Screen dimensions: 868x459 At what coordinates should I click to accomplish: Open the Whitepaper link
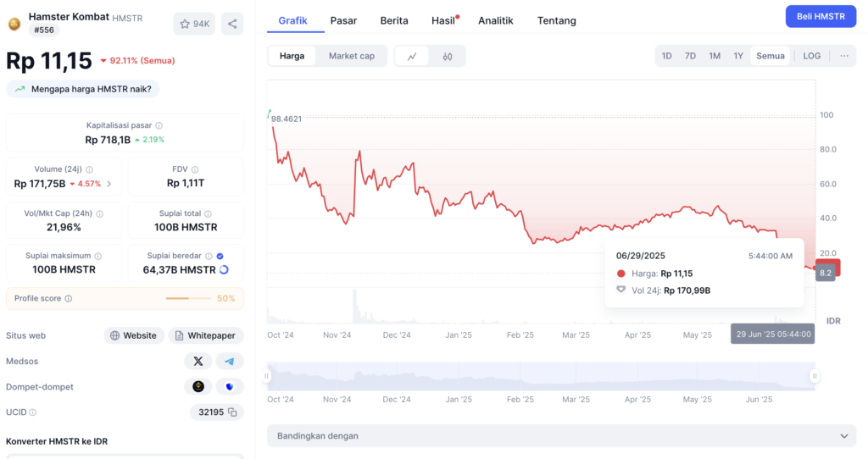click(x=206, y=335)
